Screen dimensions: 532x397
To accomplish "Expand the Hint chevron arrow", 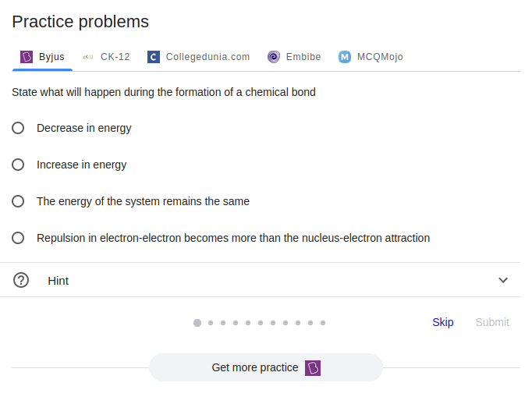I will click(503, 280).
